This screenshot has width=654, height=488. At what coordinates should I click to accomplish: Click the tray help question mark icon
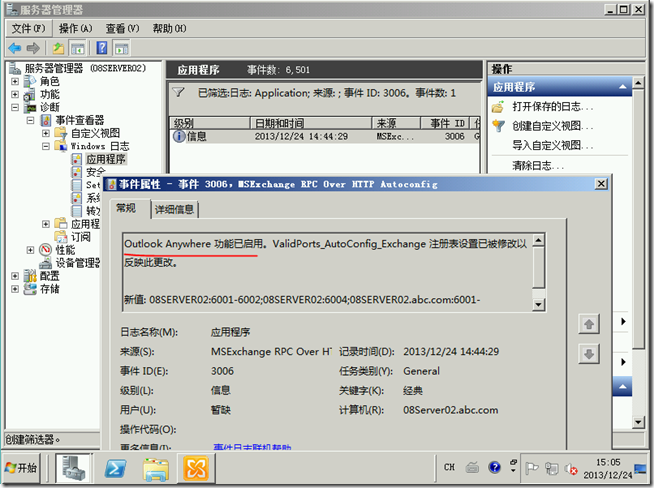coord(495,467)
